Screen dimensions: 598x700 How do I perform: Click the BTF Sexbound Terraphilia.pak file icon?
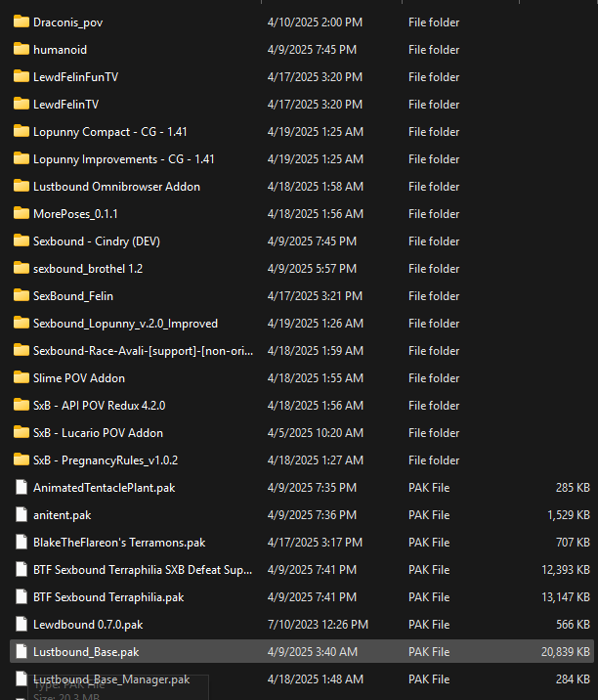pos(21,597)
